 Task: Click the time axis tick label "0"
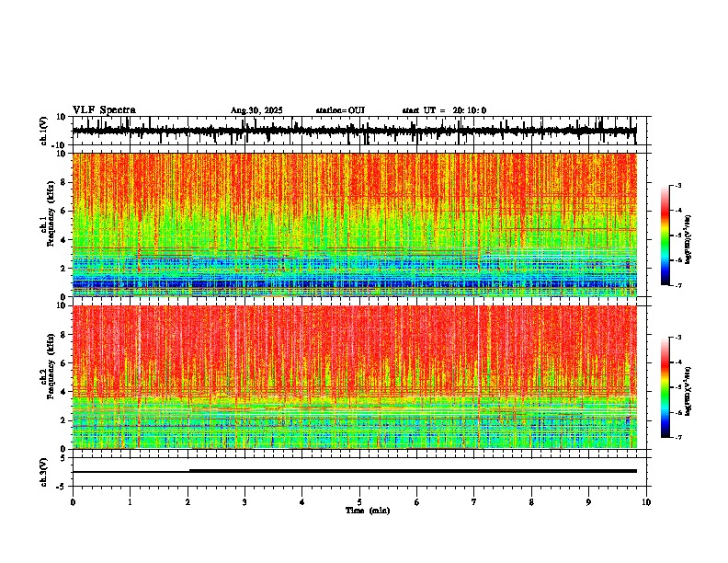coord(73,502)
